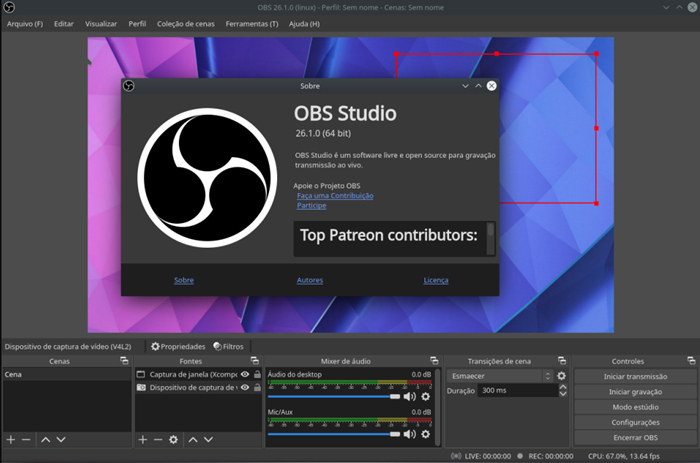Screen dimensions: 700x463
Task: Open the Coleção de cenas menu
Action: pos(188,23)
